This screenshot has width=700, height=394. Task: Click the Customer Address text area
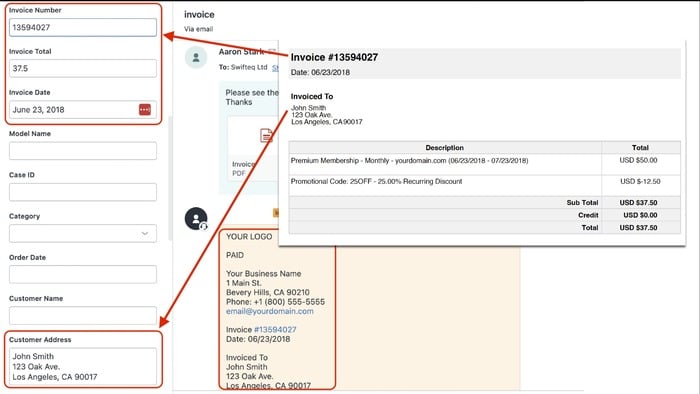[x=83, y=366]
